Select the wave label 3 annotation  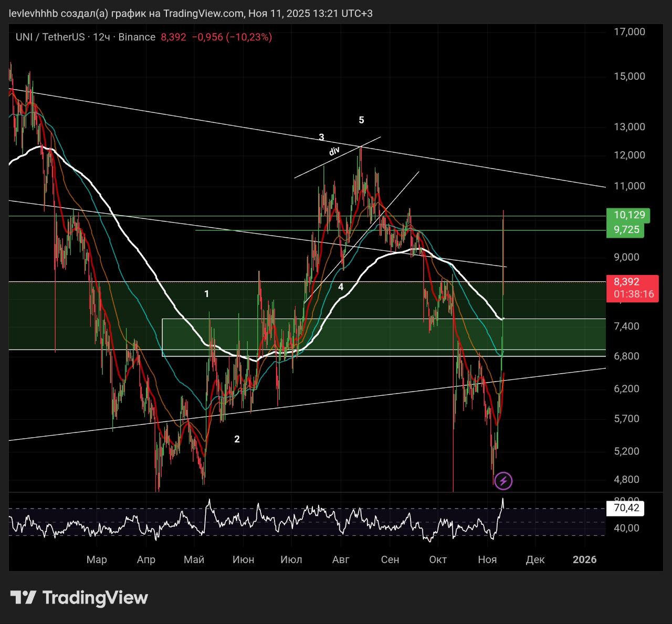click(321, 138)
